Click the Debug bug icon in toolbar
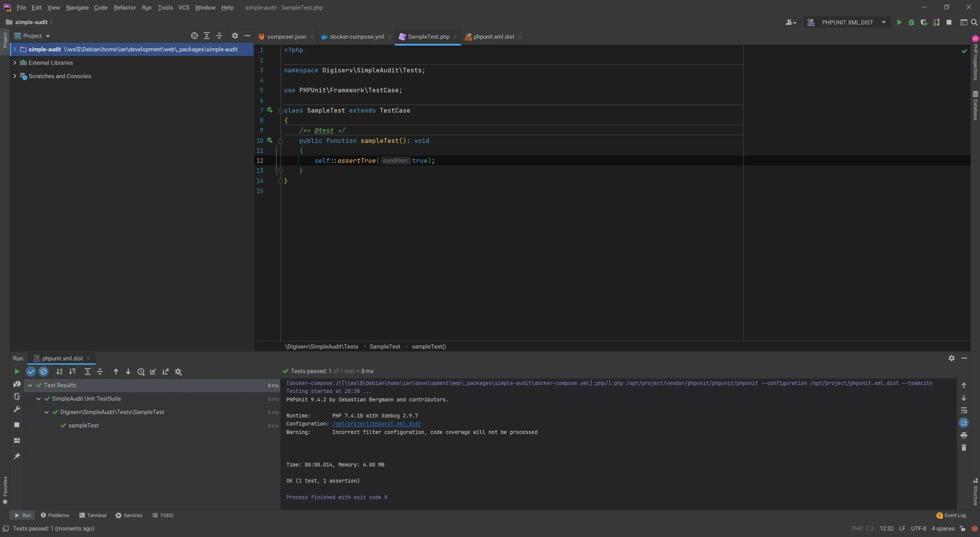Screen dimensions: 980x537 911,23
